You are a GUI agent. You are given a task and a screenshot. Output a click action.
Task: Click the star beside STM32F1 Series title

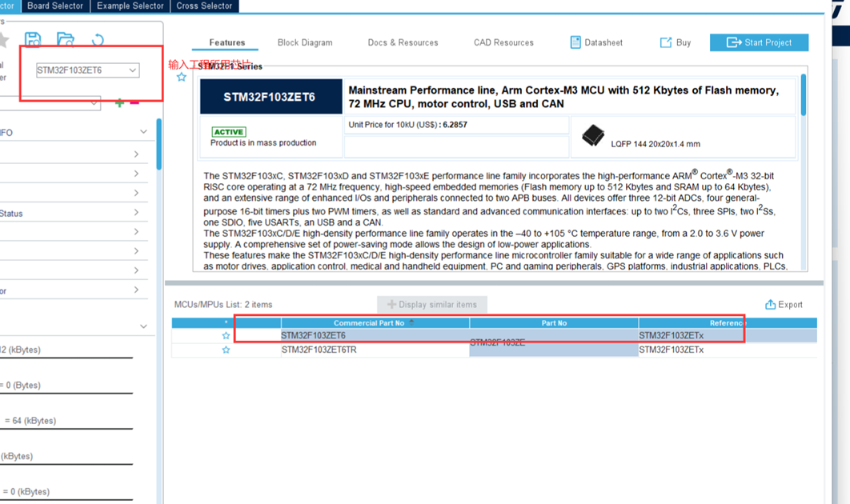pyautogui.click(x=182, y=77)
